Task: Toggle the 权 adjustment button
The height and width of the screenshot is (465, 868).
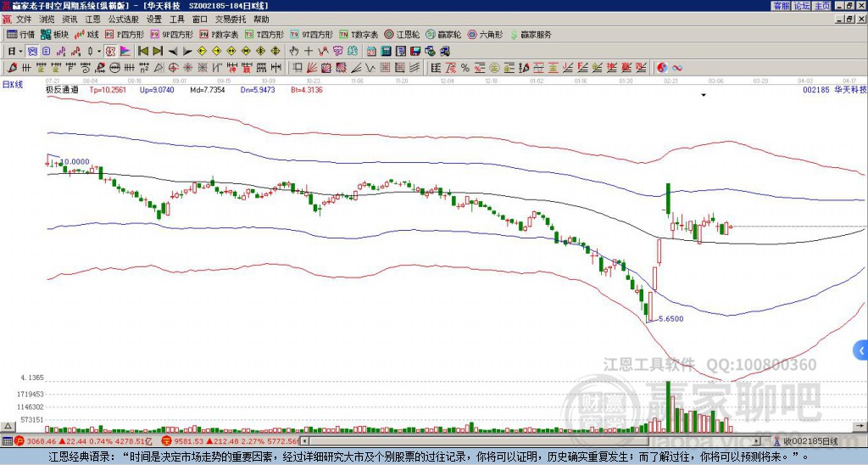Action: click(110, 52)
